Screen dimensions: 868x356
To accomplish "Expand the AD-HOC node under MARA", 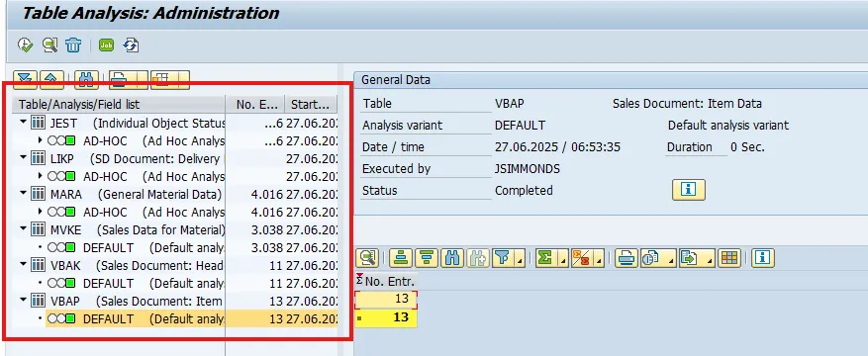I will [x=41, y=212].
